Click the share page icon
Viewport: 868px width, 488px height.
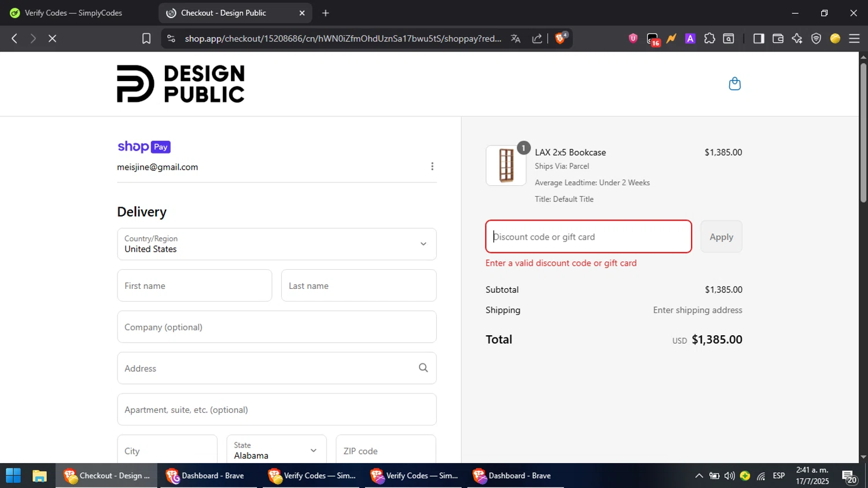[x=537, y=38]
